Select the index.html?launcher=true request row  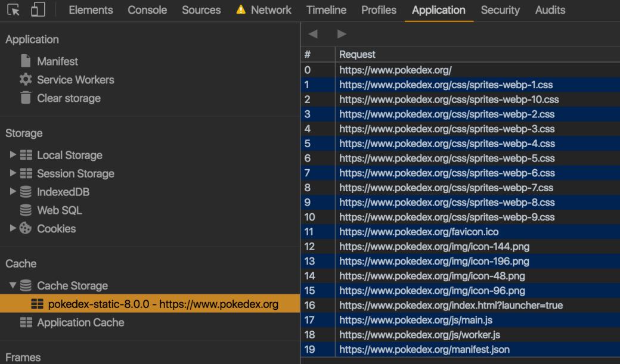pyautogui.click(x=460, y=305)
